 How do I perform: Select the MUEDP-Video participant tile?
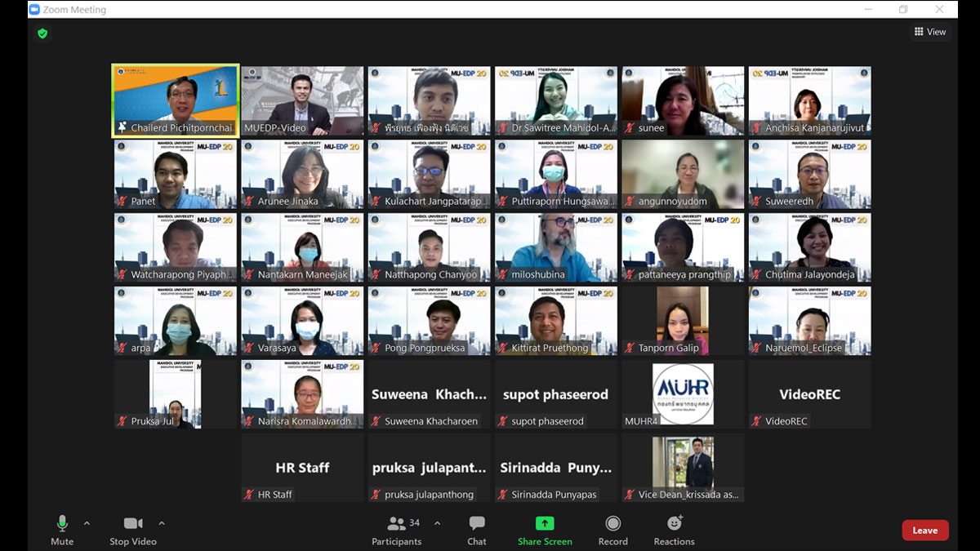tap(302, 101)
